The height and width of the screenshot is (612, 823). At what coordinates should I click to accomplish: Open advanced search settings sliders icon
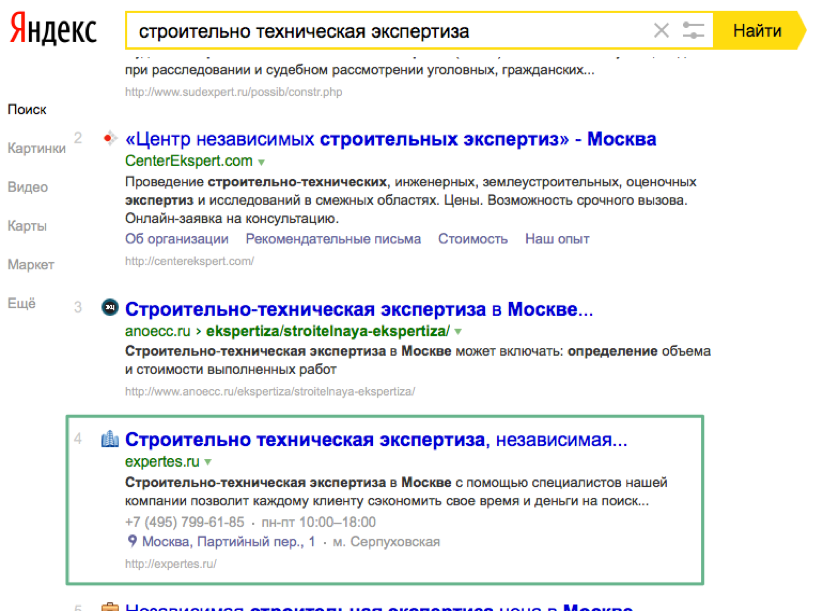(x=694, y=31)
